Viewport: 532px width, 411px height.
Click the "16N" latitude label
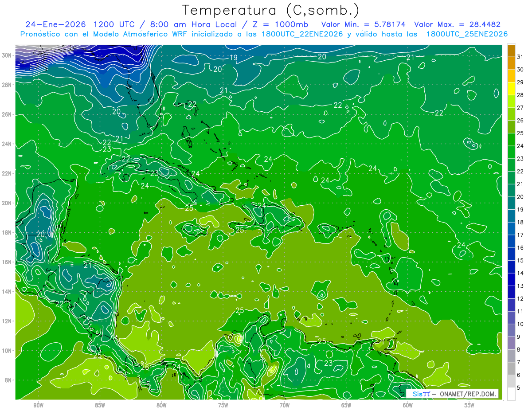tap(7, 262)
